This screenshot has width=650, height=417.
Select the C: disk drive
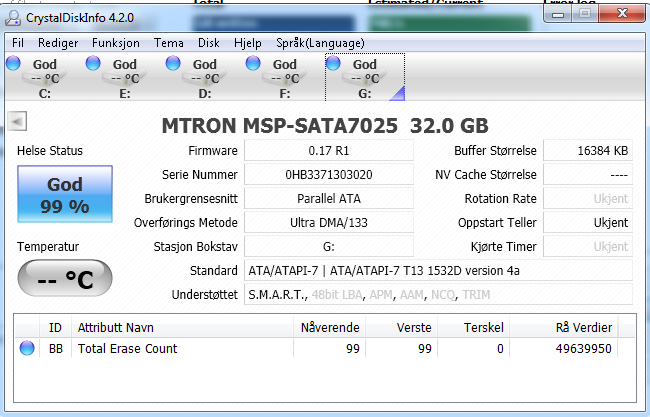(45, 78)
